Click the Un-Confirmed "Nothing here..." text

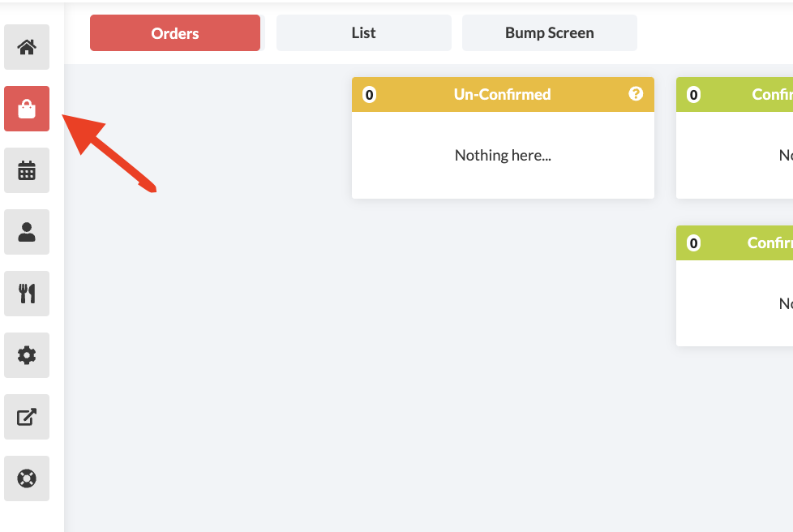503,156
